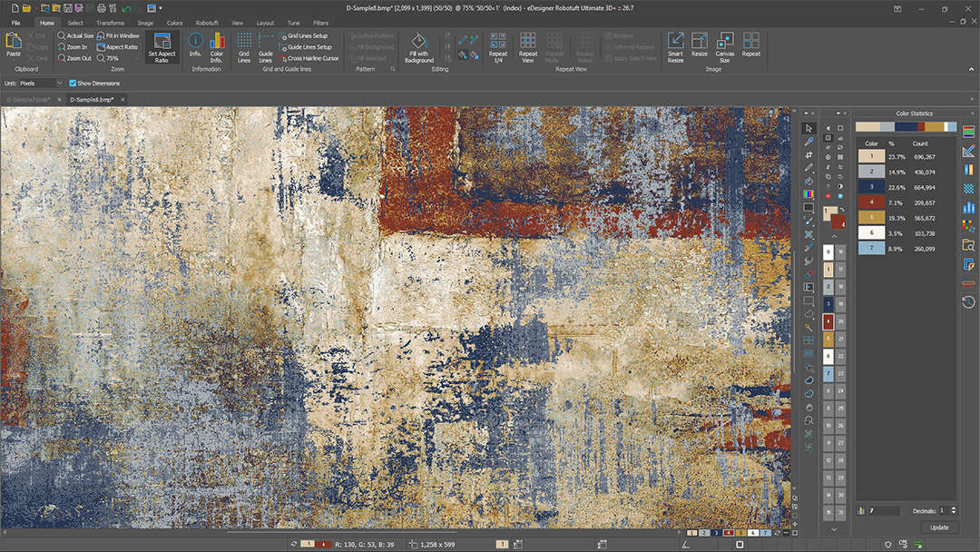Screen dimensions: 980x552
Task: Click the folder search icon in right sidebar
Action: pyautogui.click(x=968, y=245)
